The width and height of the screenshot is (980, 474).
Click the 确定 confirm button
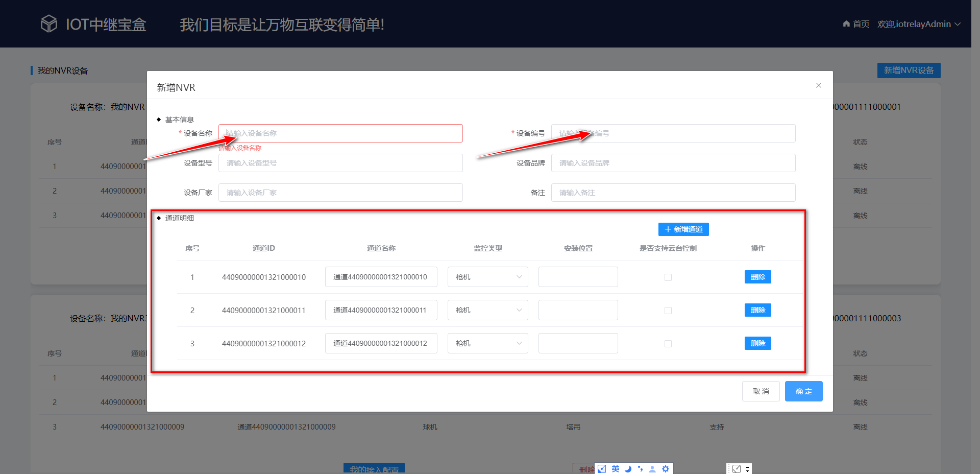point(803,391)
